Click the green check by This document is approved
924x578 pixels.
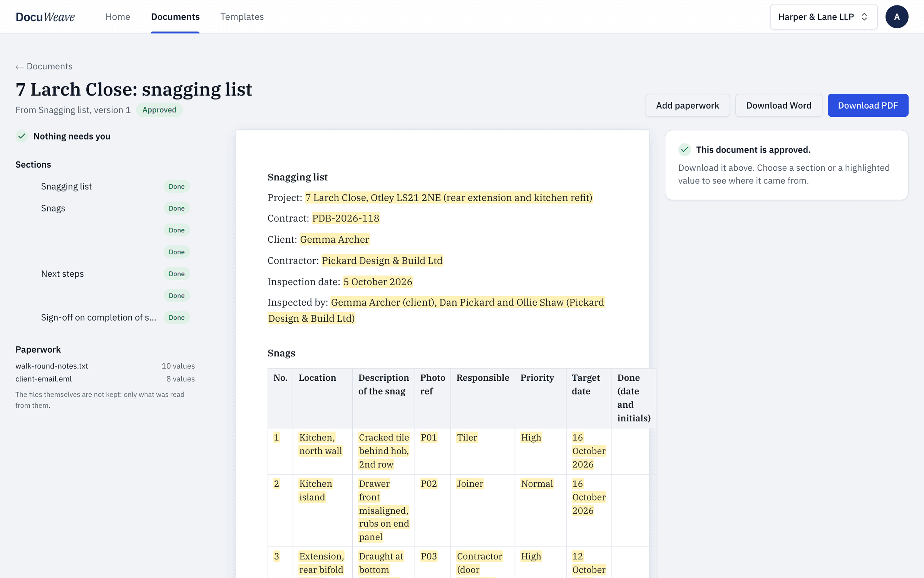[x=685, y=150]
